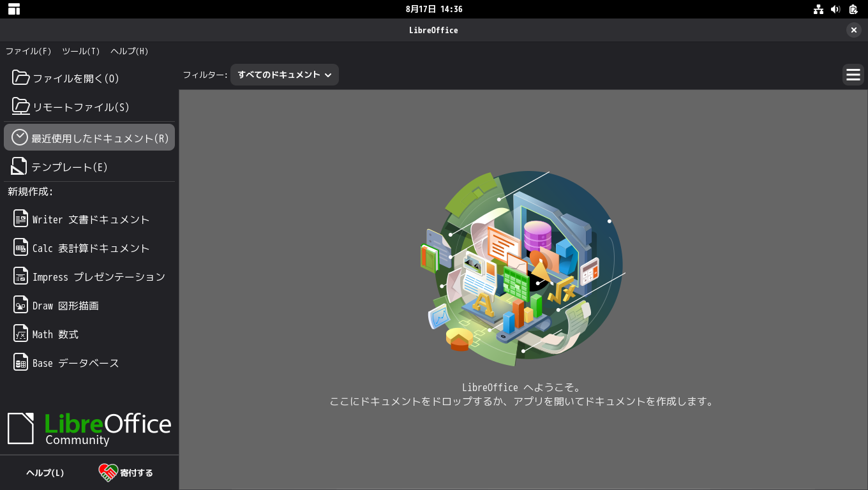
Task: Click the Impress プレゼンテーション label
Action: [x=99, y=277]
